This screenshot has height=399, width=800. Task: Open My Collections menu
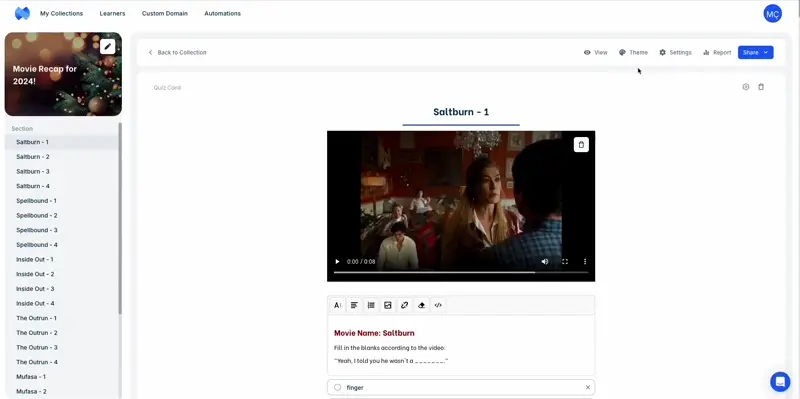pyautogui.click(x=61, y=14)
